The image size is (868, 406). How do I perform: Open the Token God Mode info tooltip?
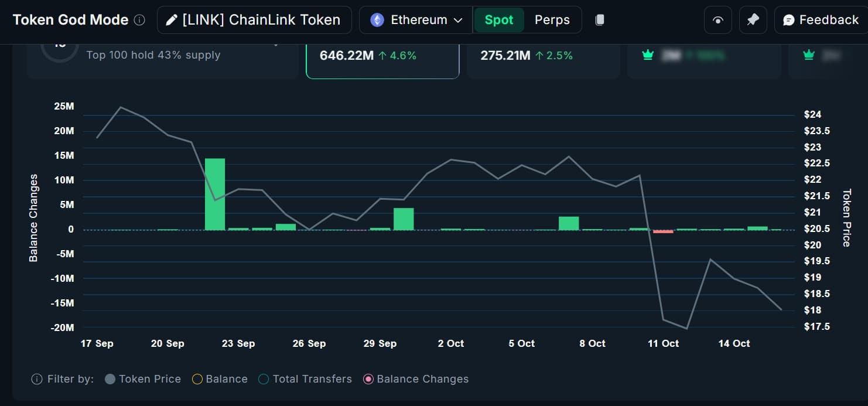point(139,19)
